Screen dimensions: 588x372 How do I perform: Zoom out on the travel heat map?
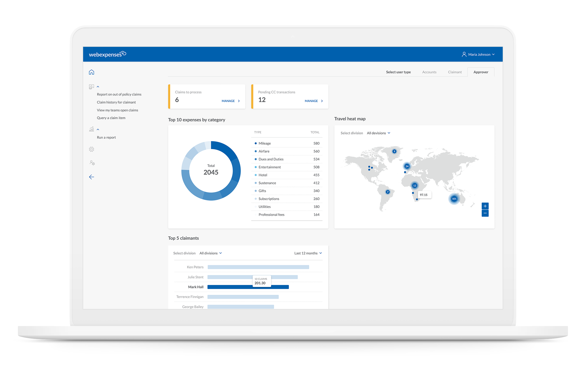pyautogui.click(x=485, y=213)
